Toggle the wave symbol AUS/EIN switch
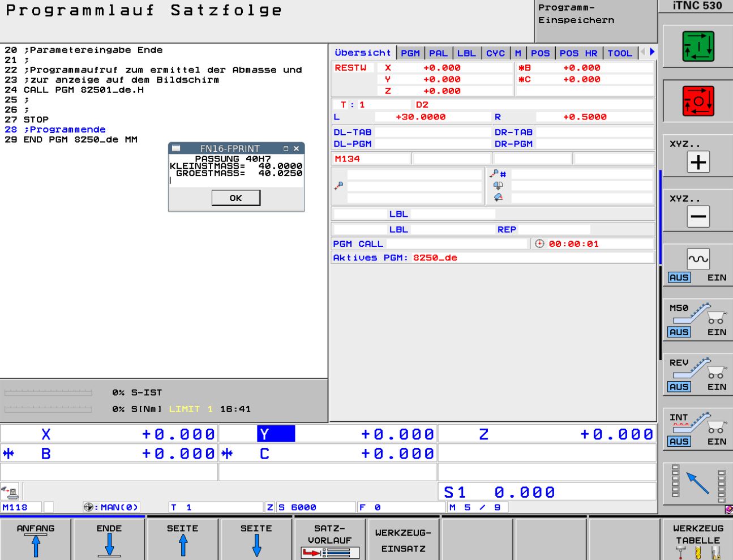The image size is (733, 560). 698,266
